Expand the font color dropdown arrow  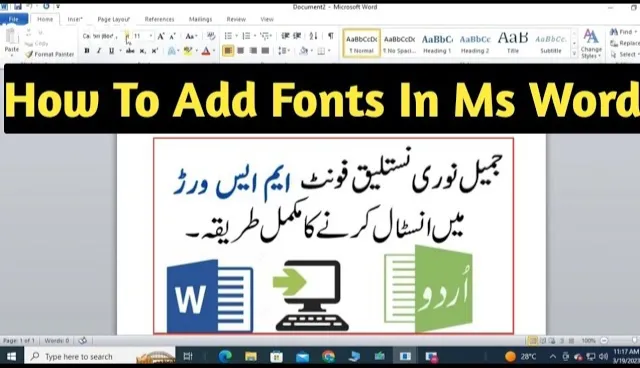pos(214,51)
